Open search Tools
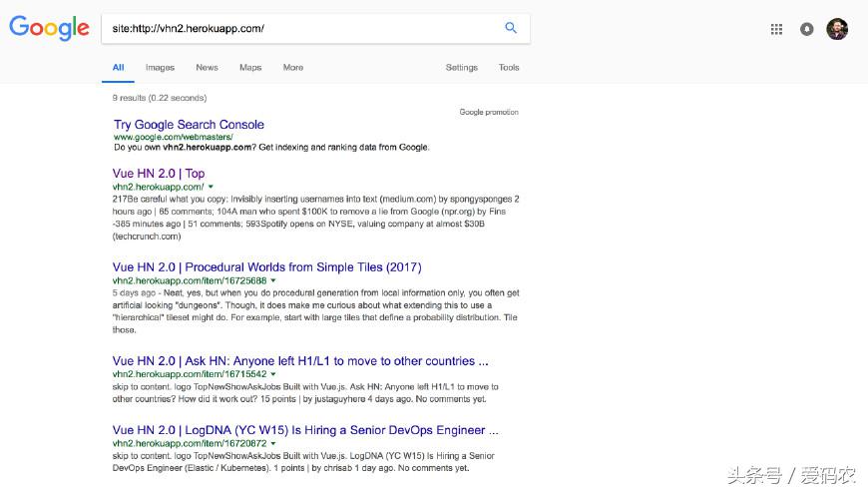The image size is (868, 492). click(x=509, y=68)
